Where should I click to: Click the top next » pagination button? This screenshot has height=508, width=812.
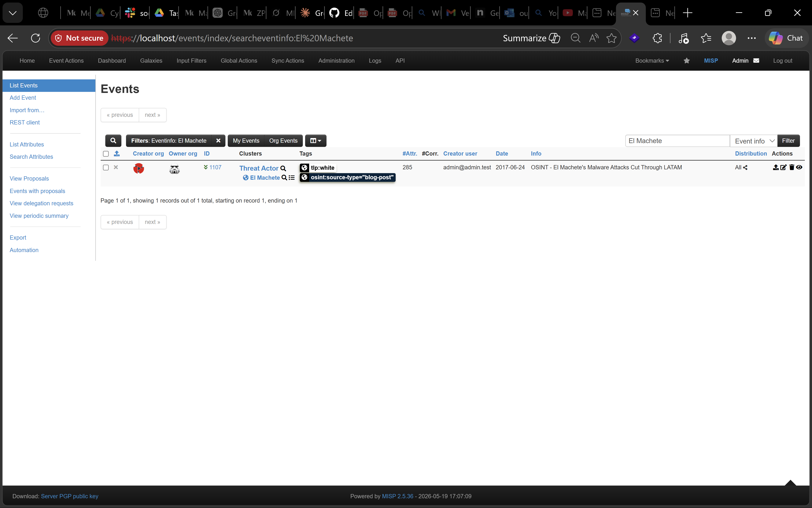coord(152,115)
